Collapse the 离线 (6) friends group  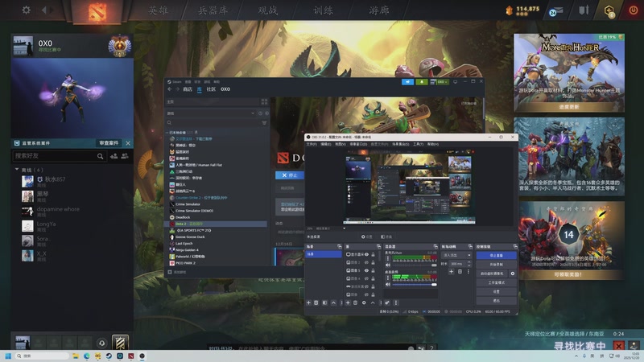tap(17, 170)
